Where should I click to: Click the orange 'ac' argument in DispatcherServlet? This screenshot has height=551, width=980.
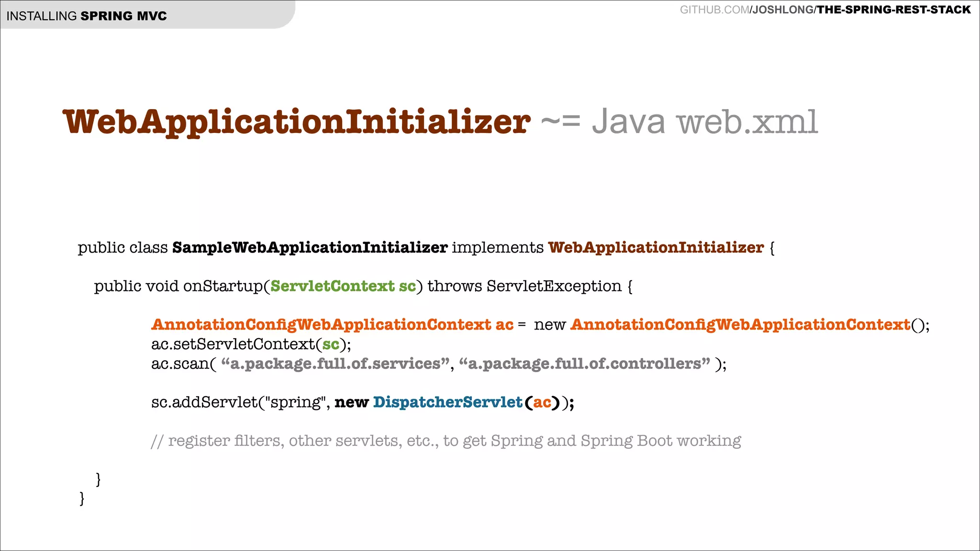point(542,402)
